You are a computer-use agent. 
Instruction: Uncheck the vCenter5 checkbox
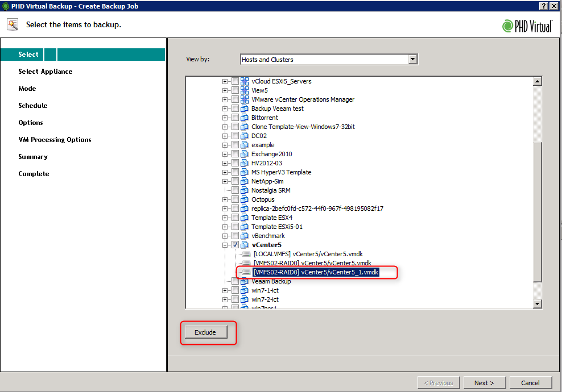click(x=235, y=245)
